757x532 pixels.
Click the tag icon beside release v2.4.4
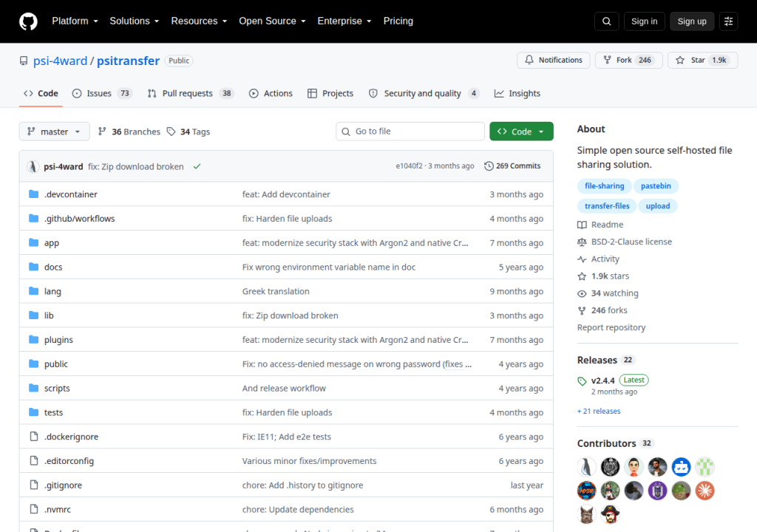(x=582, y=381)
